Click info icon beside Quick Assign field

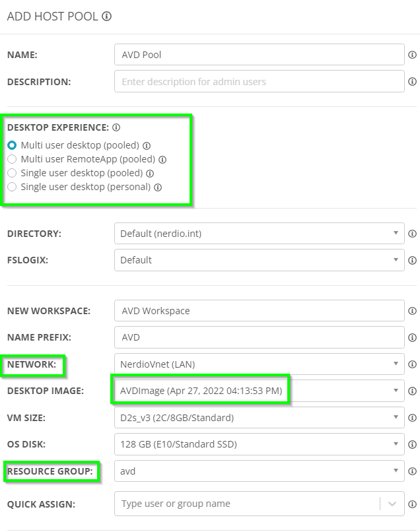pyautogui.click(x=412, y=504)
